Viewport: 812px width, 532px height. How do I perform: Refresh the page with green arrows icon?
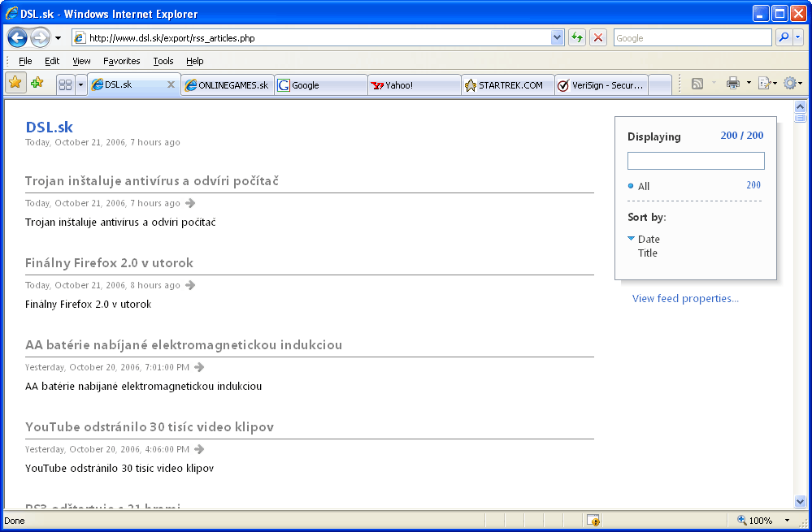(577, 38)
